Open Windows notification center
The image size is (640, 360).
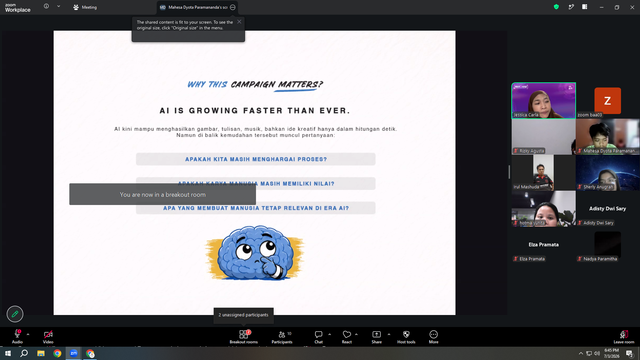point(629,353)
